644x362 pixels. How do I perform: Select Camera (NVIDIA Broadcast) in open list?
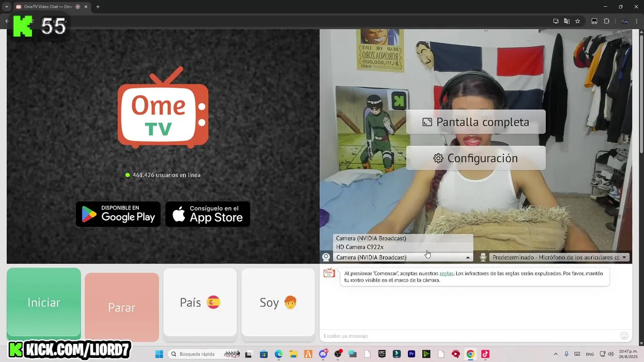point(403,238)
